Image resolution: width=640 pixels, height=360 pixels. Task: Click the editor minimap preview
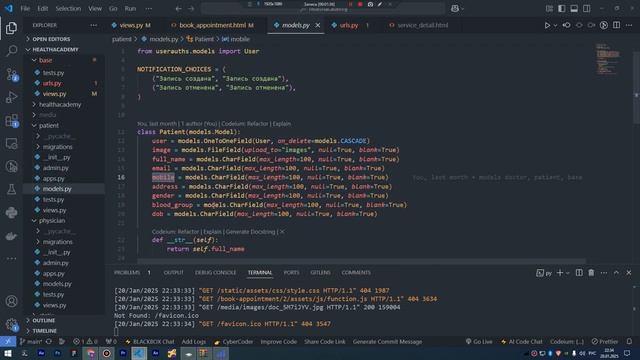[x=609, y=59]
